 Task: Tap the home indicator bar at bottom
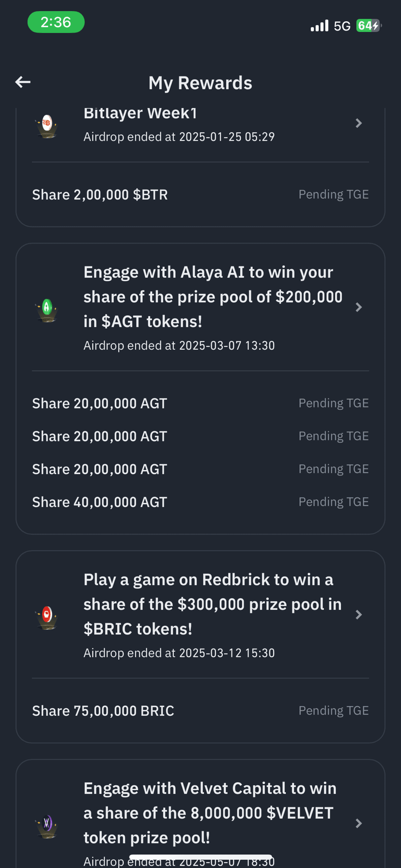coord(200,857)
